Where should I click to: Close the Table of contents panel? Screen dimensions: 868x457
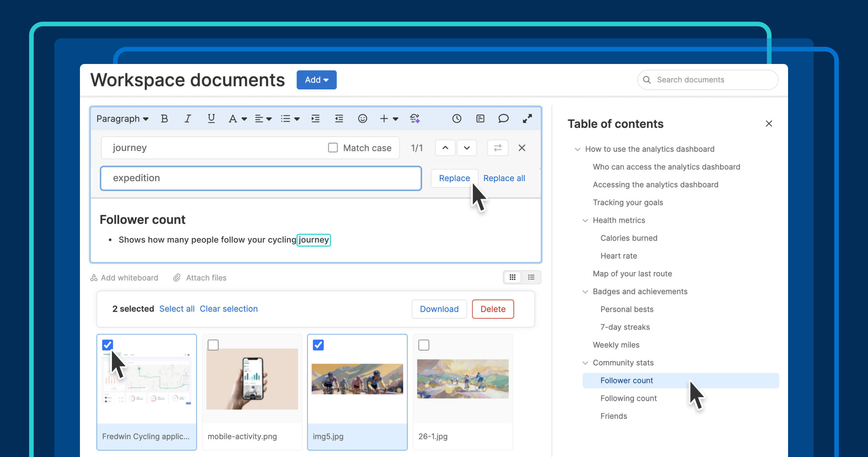point(769,124)
